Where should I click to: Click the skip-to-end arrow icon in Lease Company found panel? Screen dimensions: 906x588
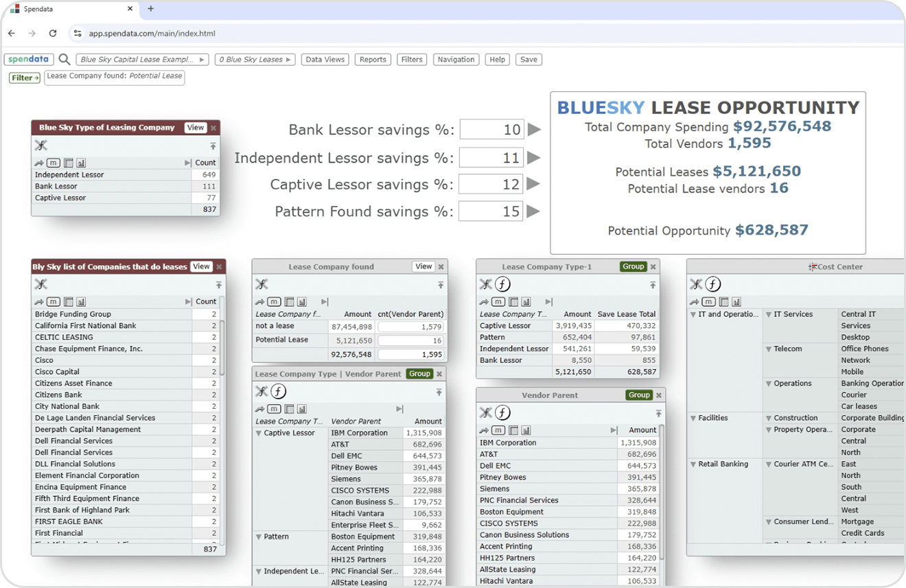coord(325,301)
